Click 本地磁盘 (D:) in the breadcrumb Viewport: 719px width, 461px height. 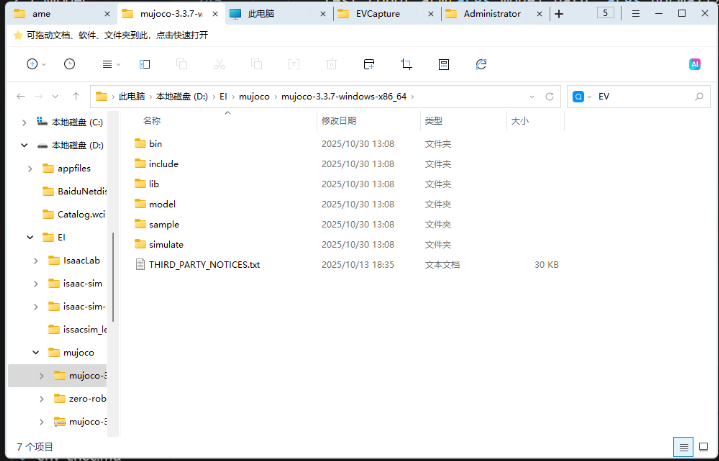182,96
